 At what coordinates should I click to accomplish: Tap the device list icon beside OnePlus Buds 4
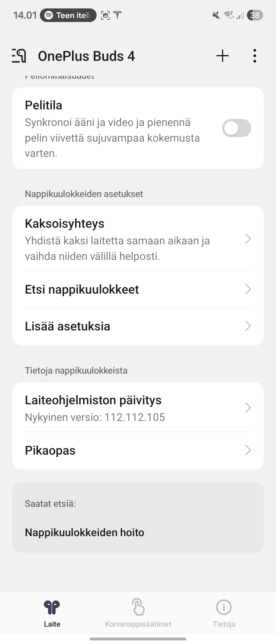pos(19,56)
